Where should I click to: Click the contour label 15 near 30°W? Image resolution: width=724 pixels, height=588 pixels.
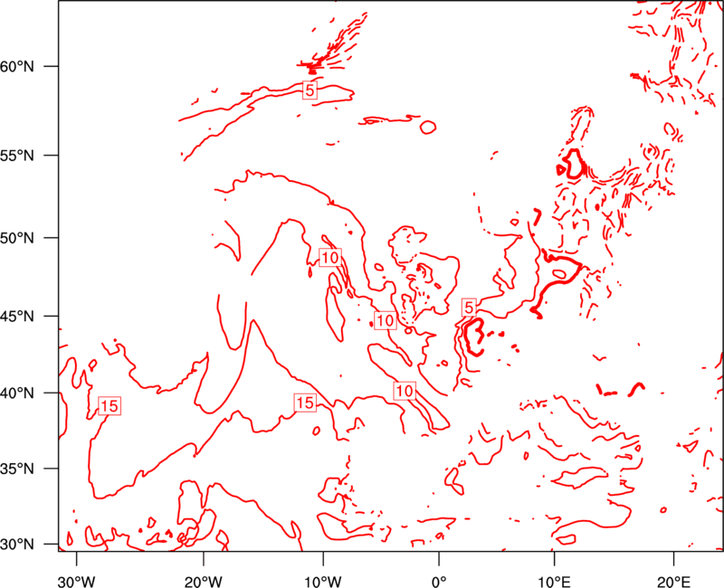click(x=110, y=406)
